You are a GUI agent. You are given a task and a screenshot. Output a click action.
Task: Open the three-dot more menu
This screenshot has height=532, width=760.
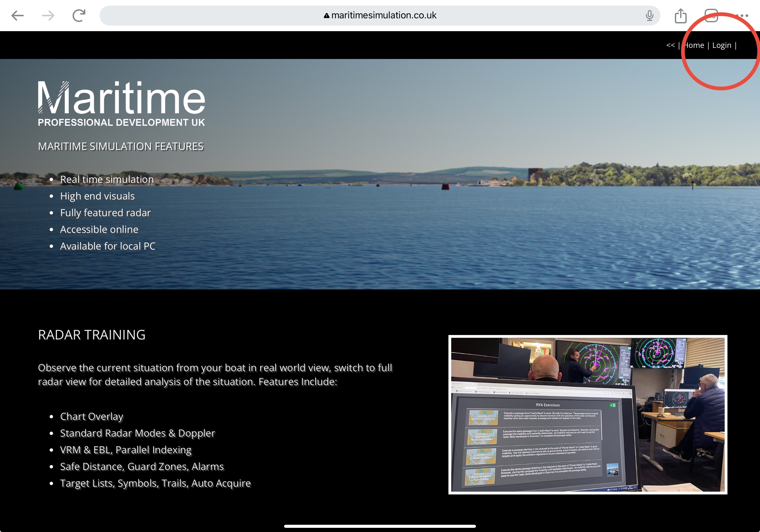click(x=742, y=16)
